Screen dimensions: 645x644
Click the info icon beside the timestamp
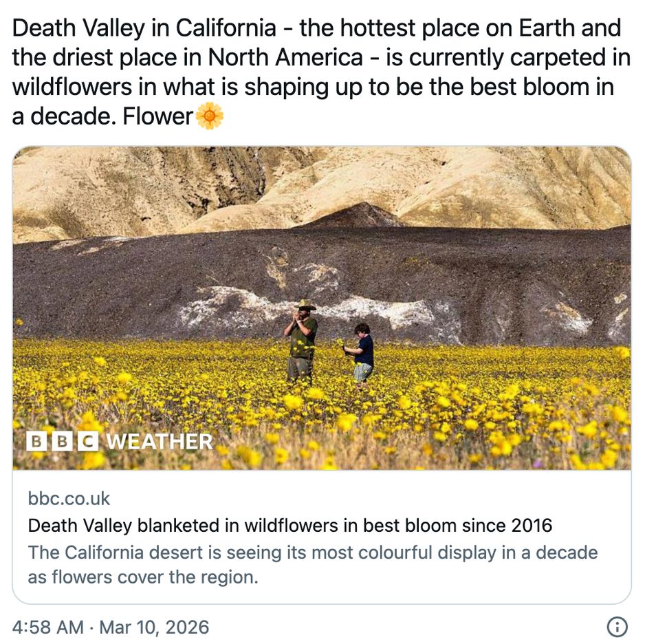coord(617,627)
